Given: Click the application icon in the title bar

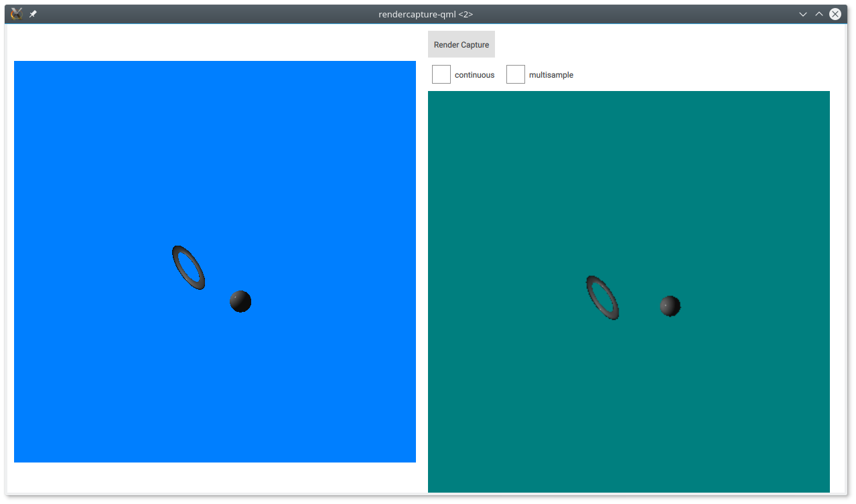Looking at the screenshot, I should click(x=17, y=14).
